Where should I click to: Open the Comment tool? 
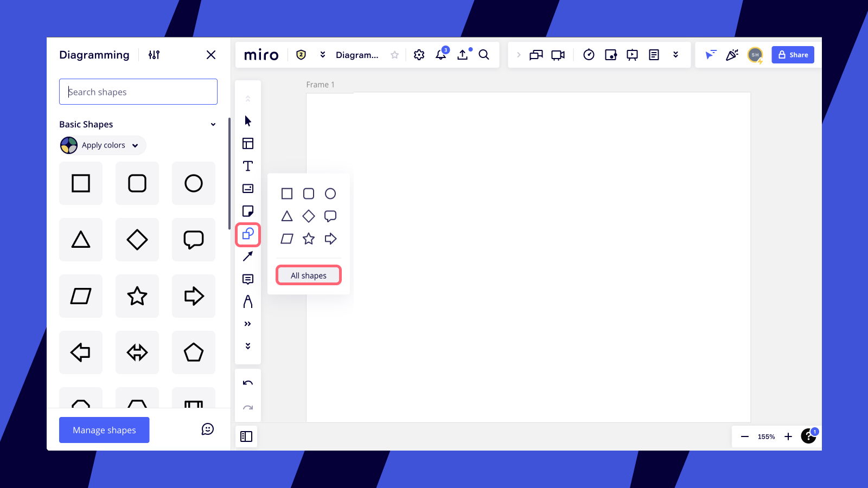[x=248, y=279]
